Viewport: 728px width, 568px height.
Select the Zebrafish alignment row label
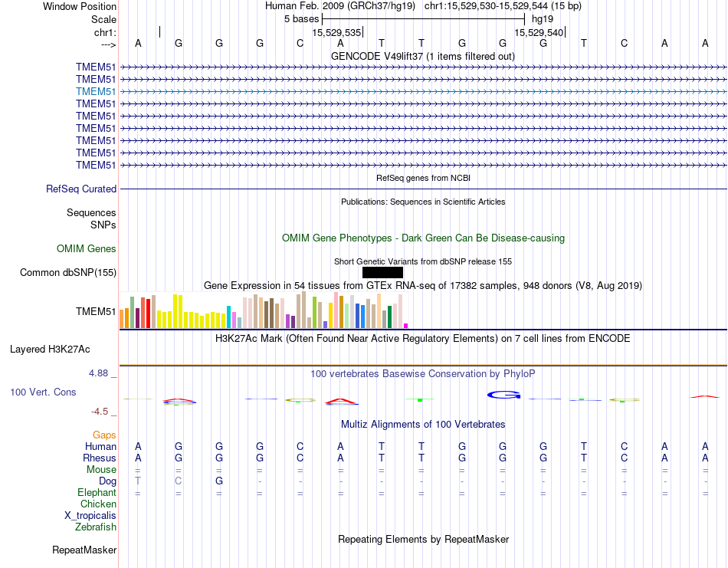(x=96, y=527)
